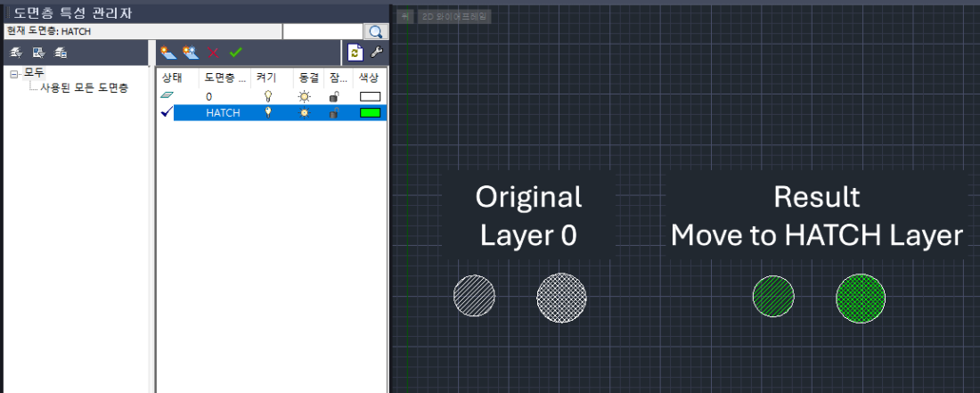Image resolution: width=980 pixels, height=393 pixels.
Task: Toggle the lock icon for layer 0
Action: [334, 96]
